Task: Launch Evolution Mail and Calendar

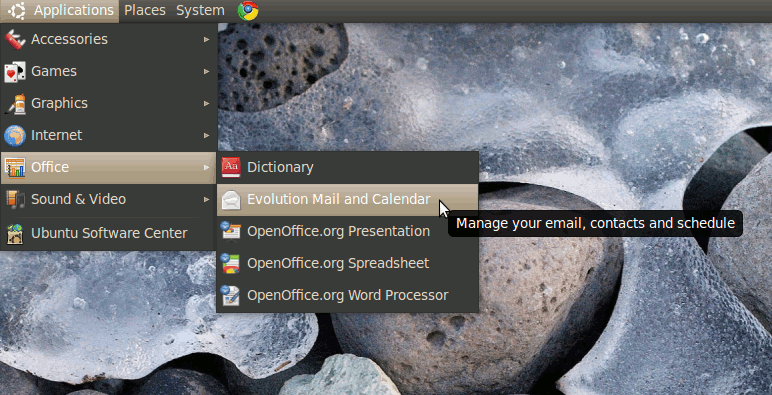Action: point(348,199)
